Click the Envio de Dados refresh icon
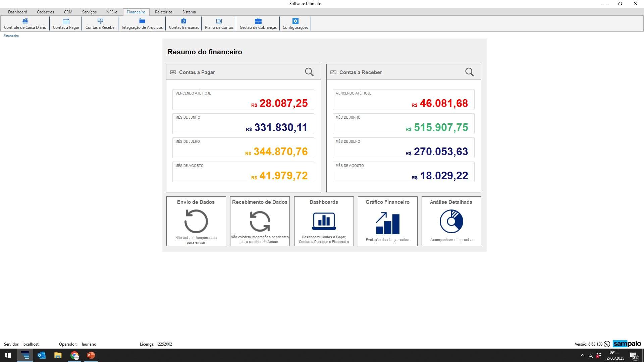 coord(196,221)
